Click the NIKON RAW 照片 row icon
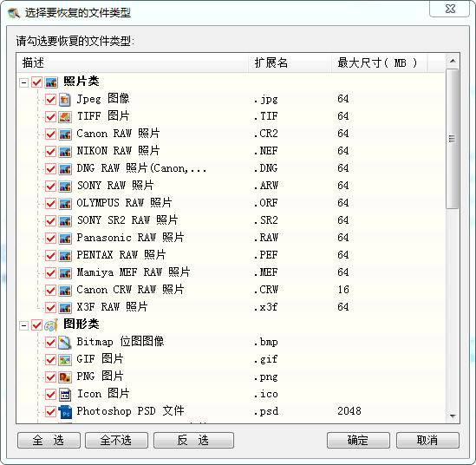Image resolution: width=476 pixels, height=465 pixels. (x=65, y=151)
